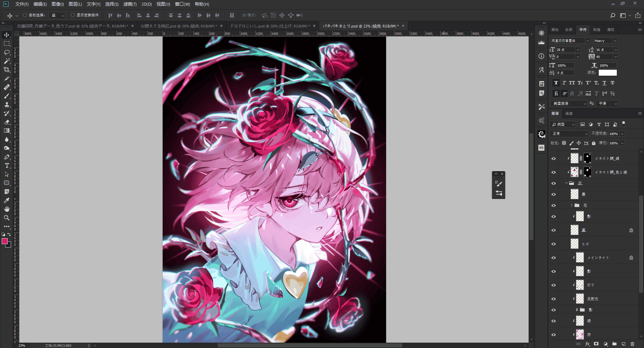Select the Crop tool
The image size is (644, 348).
tap(7, 70)
